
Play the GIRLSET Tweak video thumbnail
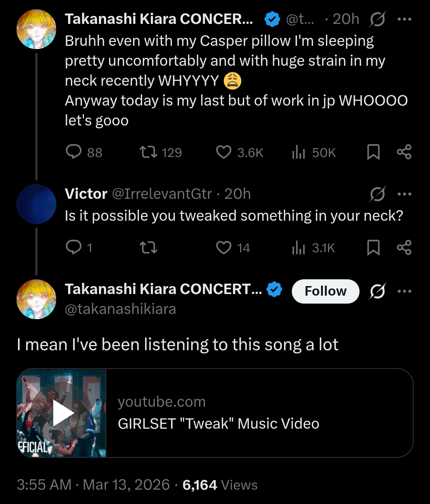point(62,413)
